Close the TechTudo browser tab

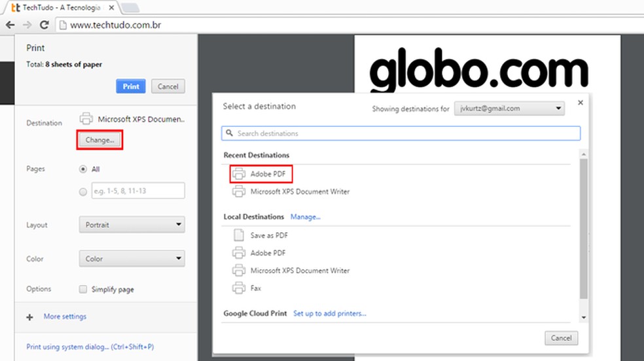point(111,7)
